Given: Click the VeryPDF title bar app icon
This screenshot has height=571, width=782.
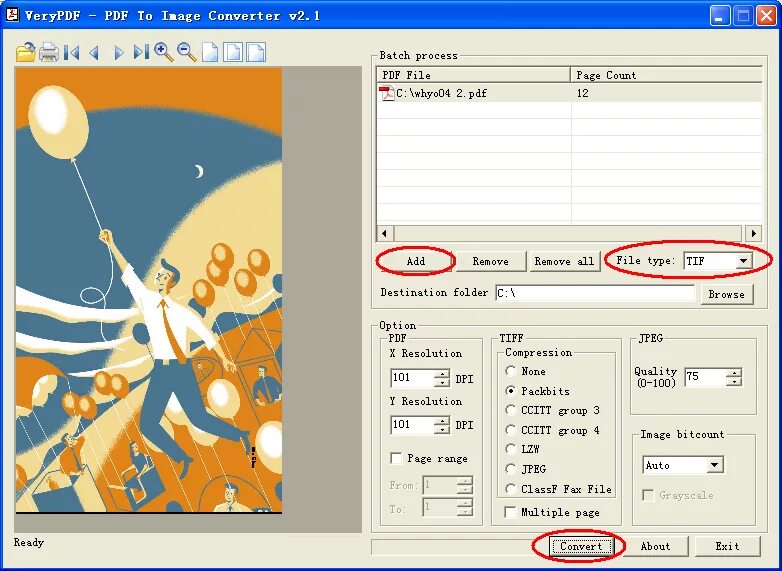Looking at the screenshot, I should [x=11, y=14].
